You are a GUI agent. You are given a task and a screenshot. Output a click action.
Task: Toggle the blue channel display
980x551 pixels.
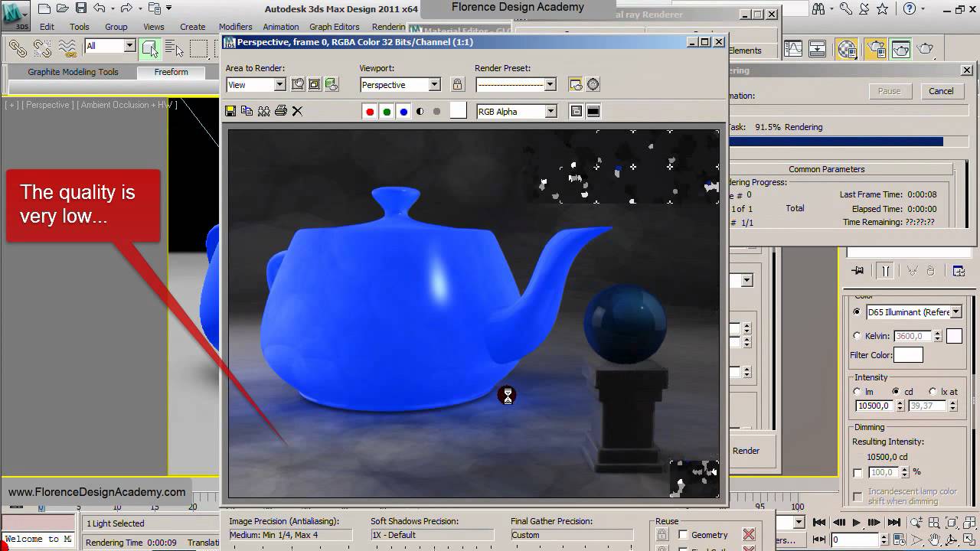[x=403, y=112]
